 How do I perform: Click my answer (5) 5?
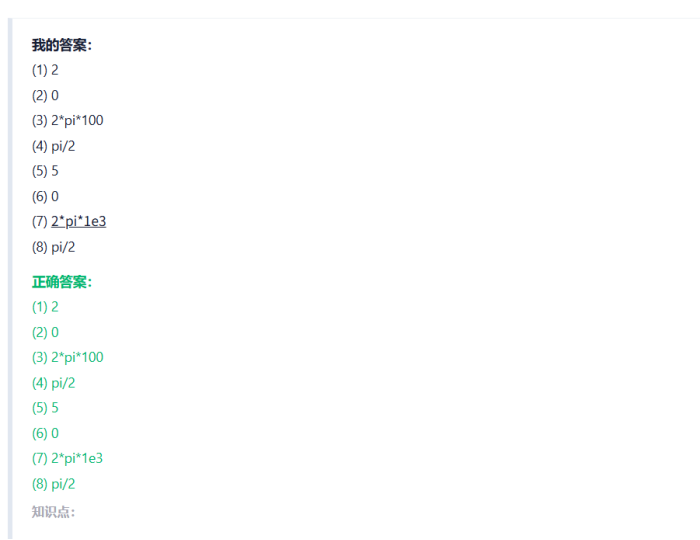45,171
